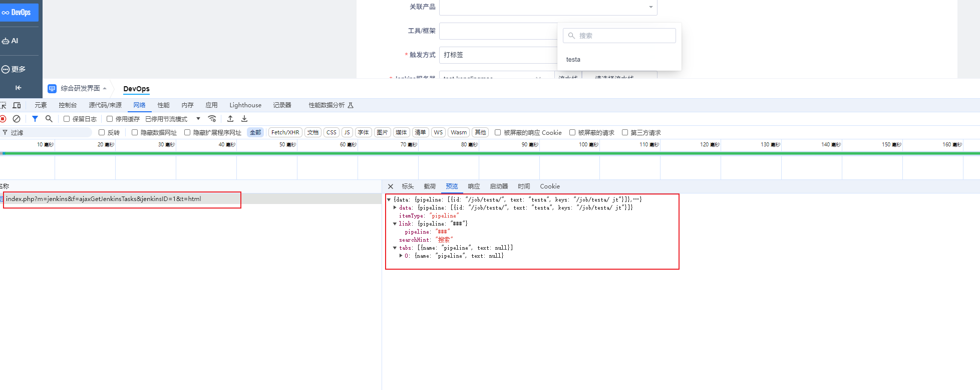980x390 pixels.
Task: Open network conditions wifi icon
Action: [x=212, y=119]
